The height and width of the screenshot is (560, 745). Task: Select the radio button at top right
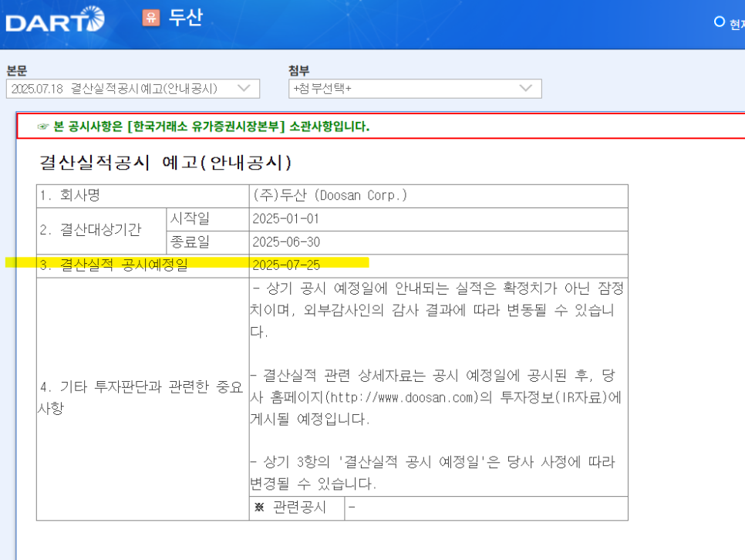[720, 22]
